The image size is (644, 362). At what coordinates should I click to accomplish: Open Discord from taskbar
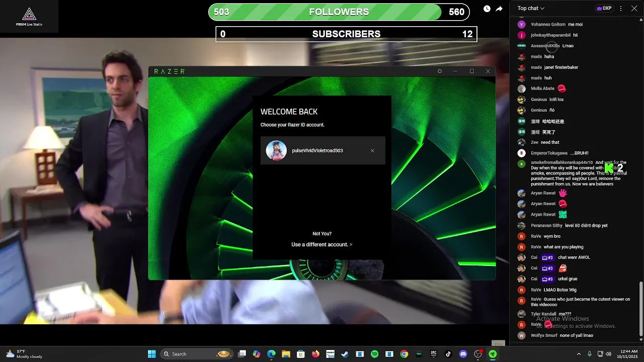[x=463, y=354]
